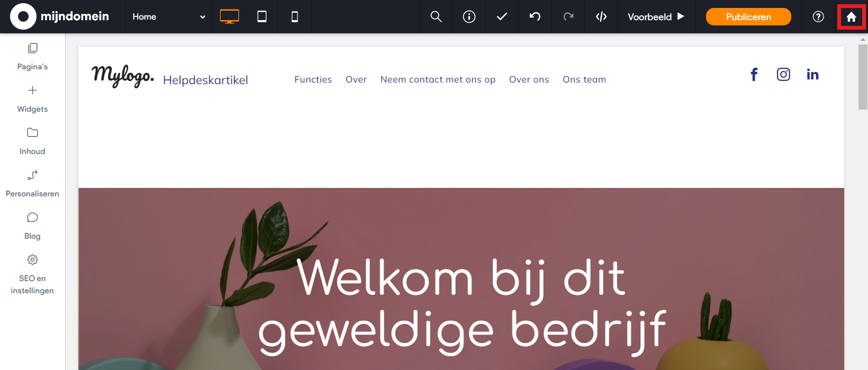Screen dimensions: 868x370
Task: Switch to mobile phone preview
Action: (x=295, y=17)
